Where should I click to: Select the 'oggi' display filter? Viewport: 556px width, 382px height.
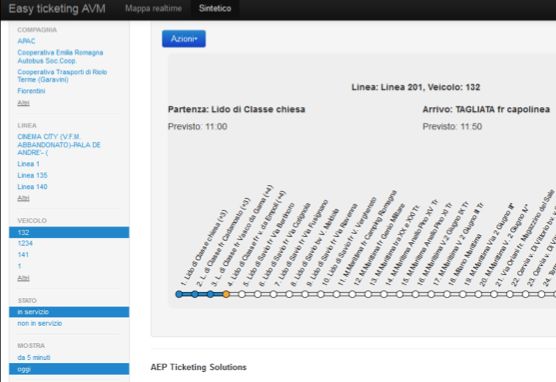click(x=69, y=369)
